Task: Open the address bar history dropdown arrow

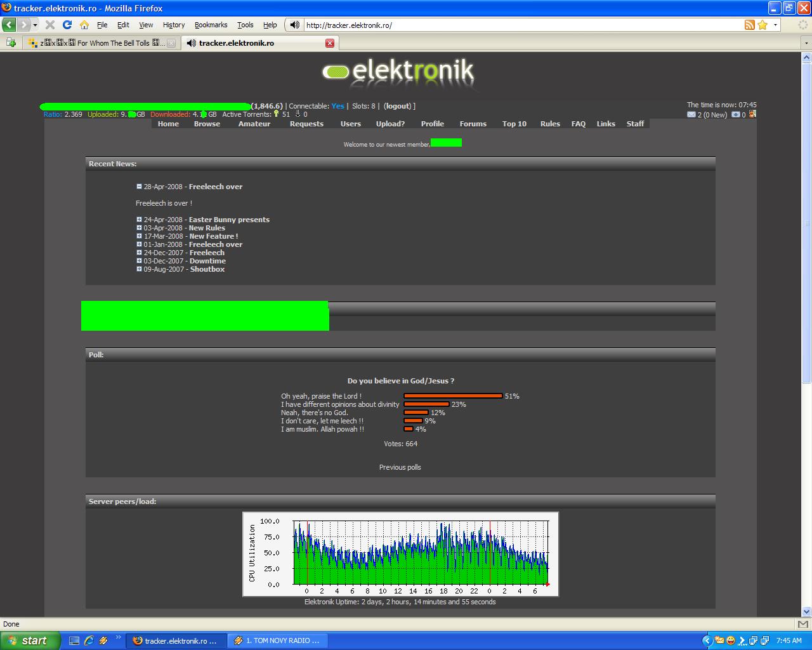Action: [775, 25]
